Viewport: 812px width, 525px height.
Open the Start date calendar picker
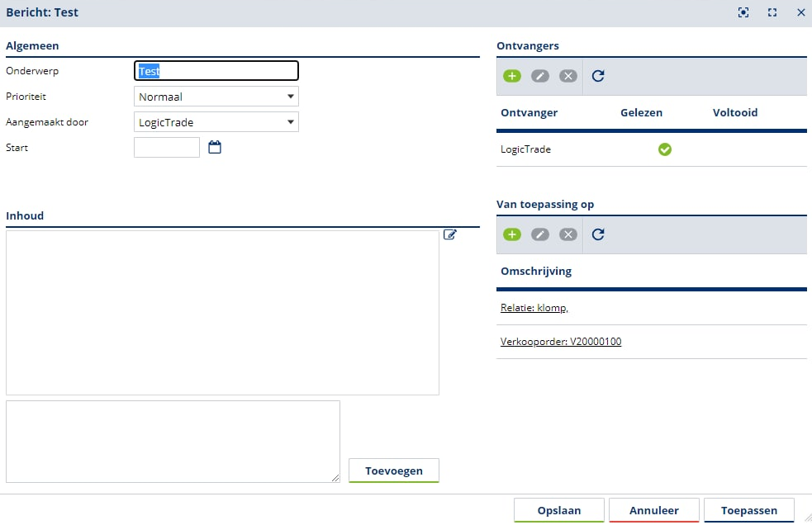215,148
